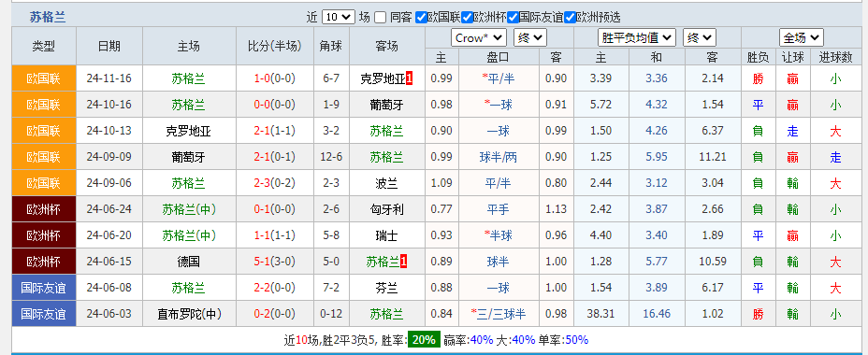868x355 pixels.
Task: Open 瑞士 away team link
Action: click(x=387, y=235)
